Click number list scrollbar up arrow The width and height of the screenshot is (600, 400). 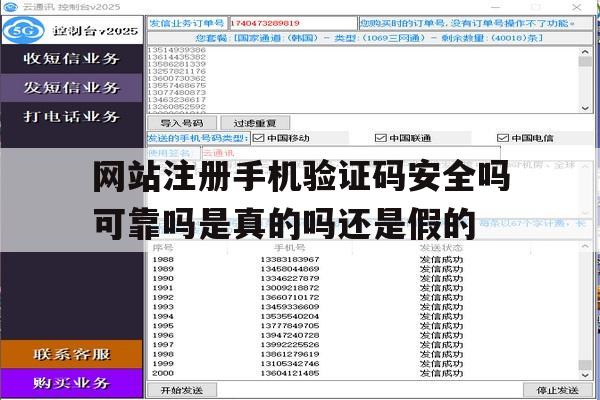tap(585, 51)
